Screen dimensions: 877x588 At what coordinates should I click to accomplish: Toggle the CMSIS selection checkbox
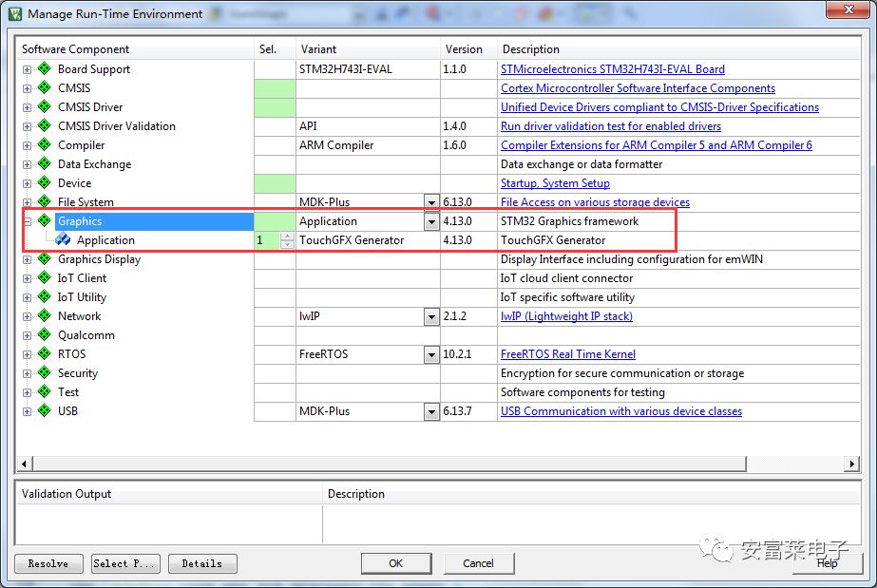click(x=274, y=87)
